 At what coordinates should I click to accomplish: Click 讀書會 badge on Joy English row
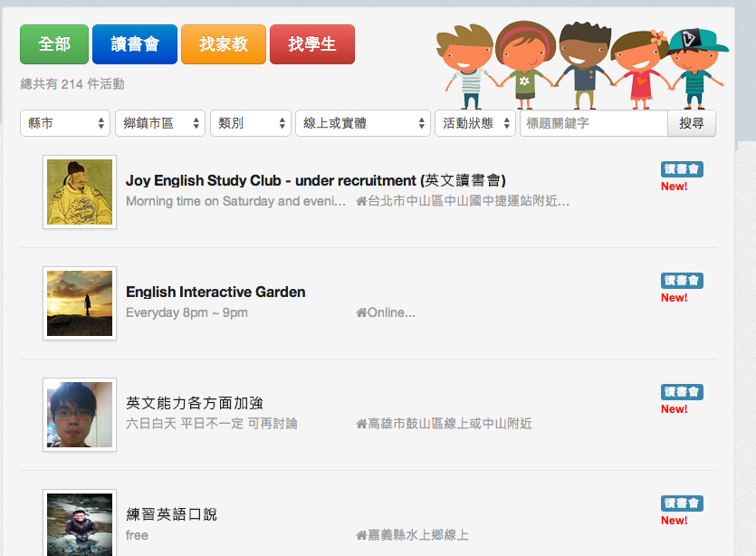(x=682, y=169)
